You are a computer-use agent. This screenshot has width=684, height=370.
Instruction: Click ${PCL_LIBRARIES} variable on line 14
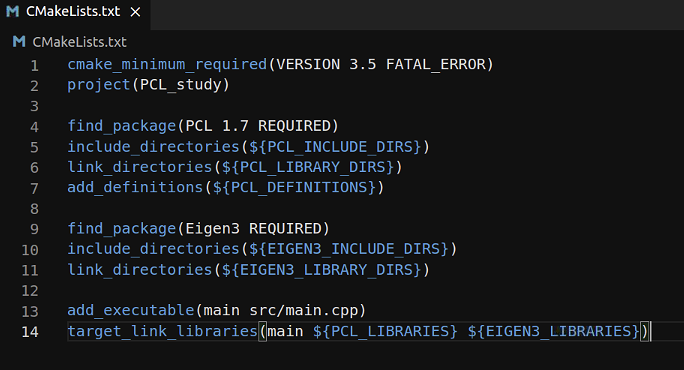tap(385, 331)
